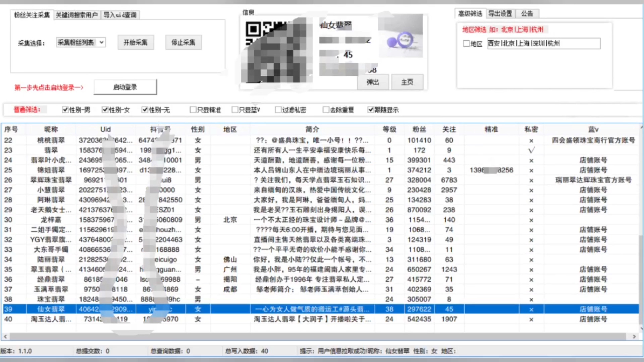Enable the 过滤私密 option
This screenshot has width=644, height=362.
[278, 110]
